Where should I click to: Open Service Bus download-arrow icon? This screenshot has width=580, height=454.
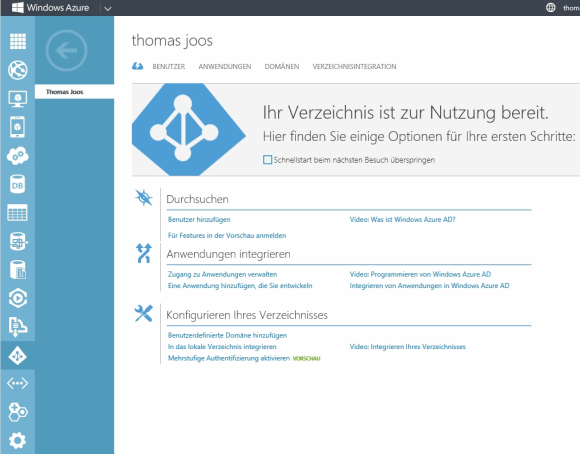[18, 327]
